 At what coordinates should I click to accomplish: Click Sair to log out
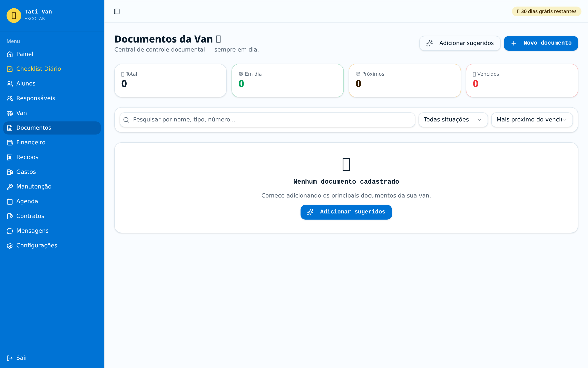coord(52,358)
